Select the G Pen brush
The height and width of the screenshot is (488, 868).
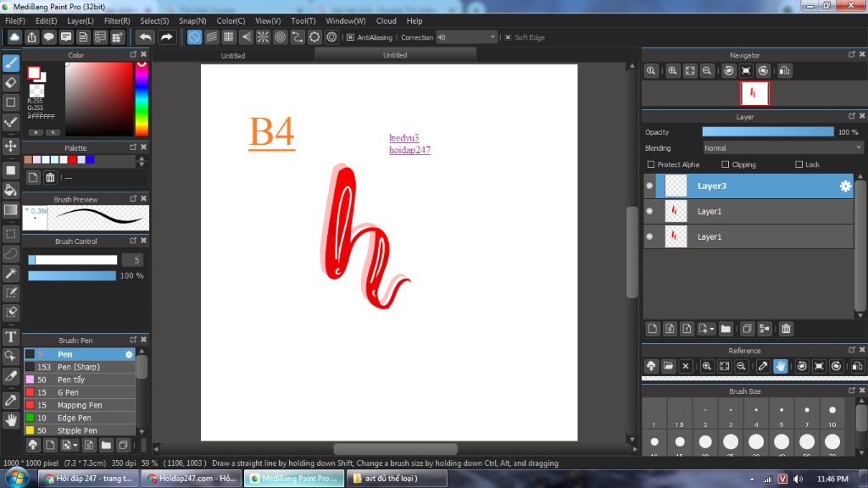(79, 392)
